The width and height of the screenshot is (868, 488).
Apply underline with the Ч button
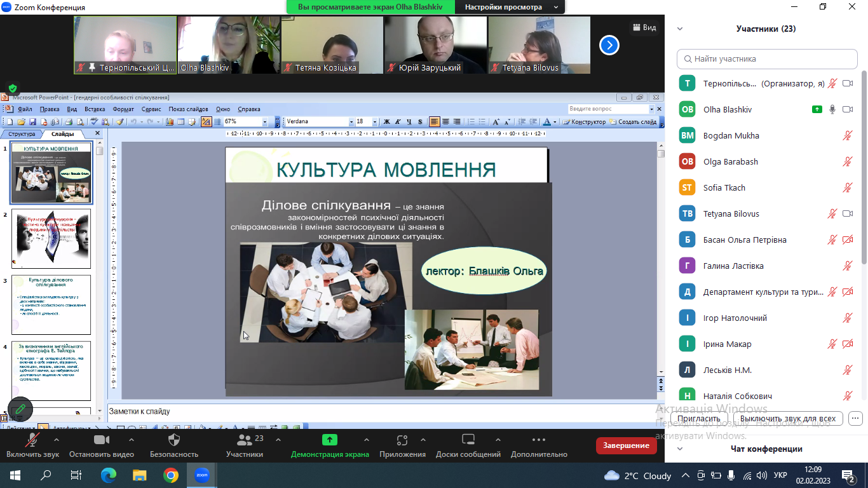click(409, 121)
